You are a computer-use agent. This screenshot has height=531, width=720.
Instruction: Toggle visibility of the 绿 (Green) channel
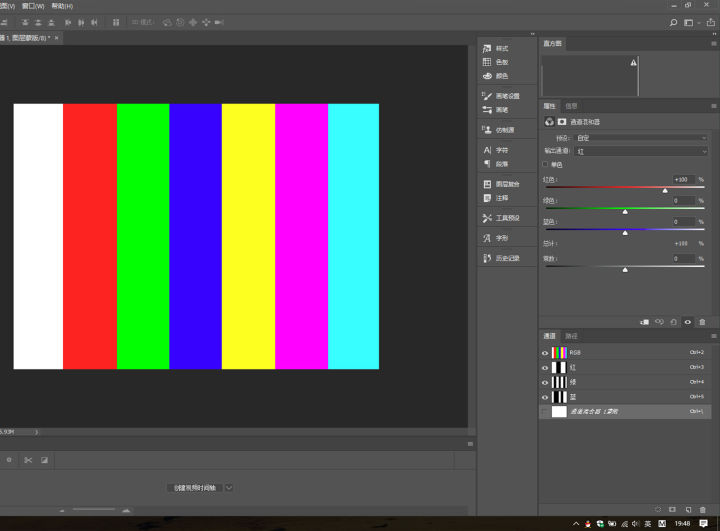click(x=545, y=382)
